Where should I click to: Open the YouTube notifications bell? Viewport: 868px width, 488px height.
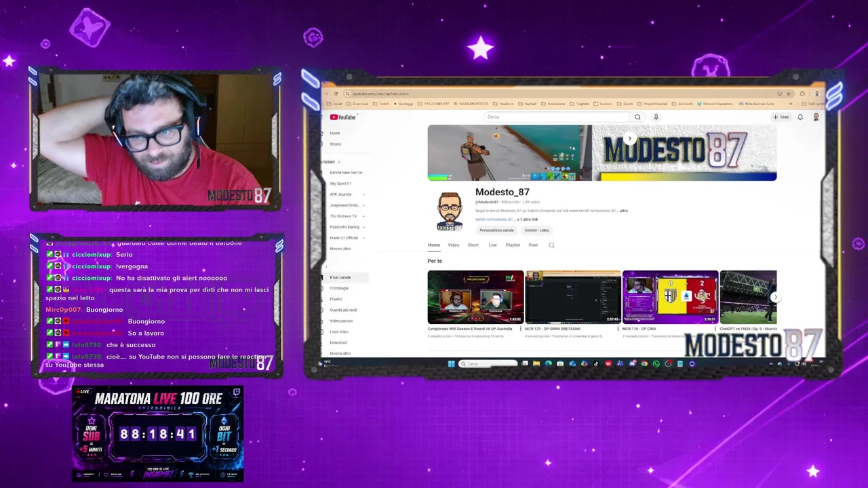click(800, 117)
